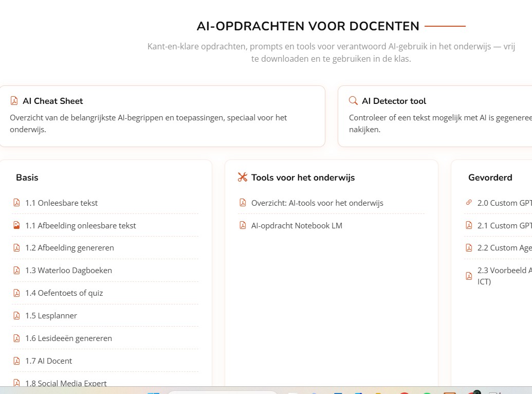532x394 pixels.
Task: Click the PDF icon beside AI Cheat Sheet
Action: coord(14,101)
